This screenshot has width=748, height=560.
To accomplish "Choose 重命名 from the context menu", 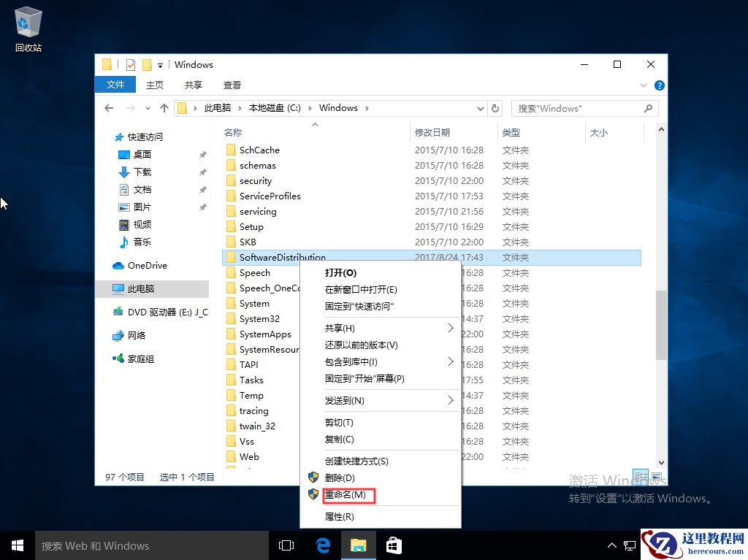I will point(348,494).
